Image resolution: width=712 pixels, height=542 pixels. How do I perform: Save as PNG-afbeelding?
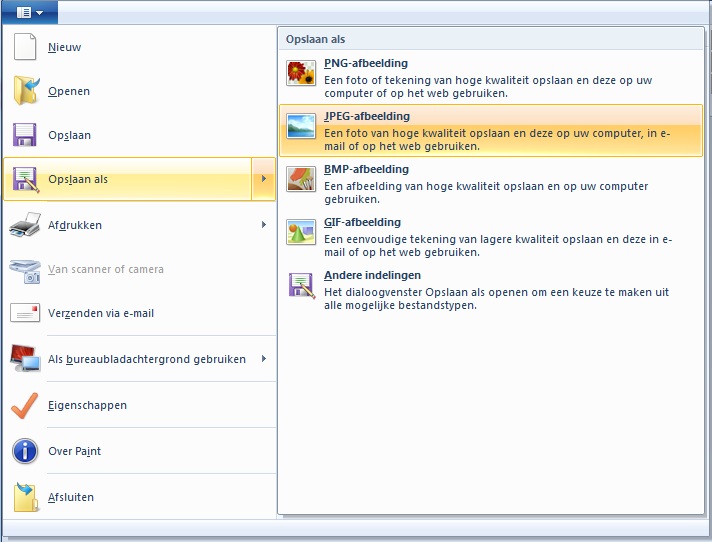pos(491,78)
